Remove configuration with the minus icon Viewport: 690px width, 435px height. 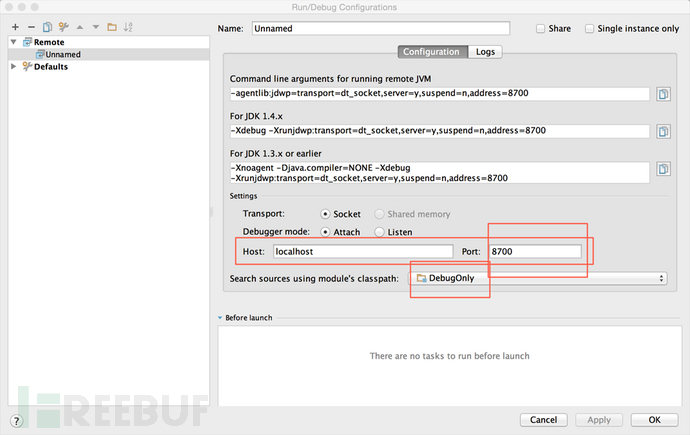[31, 27]
